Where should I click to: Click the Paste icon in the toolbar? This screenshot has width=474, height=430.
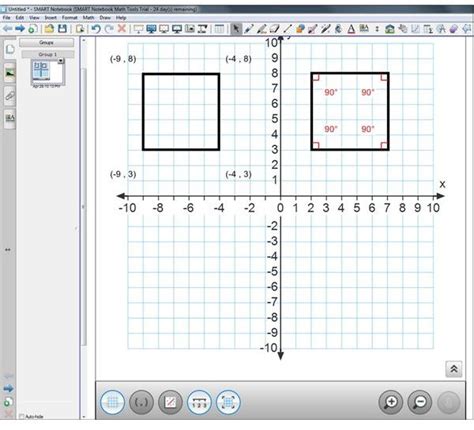point(80,29)
